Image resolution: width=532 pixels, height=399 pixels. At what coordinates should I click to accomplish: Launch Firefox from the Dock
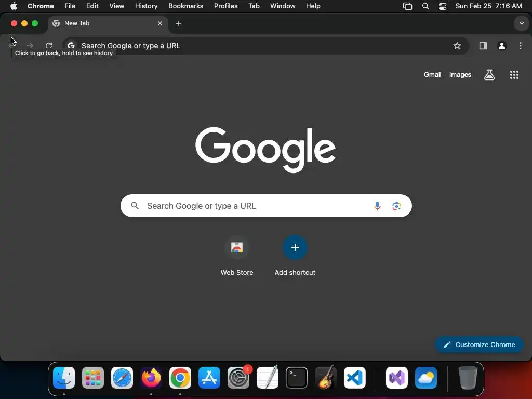click(x=151, y=378)
